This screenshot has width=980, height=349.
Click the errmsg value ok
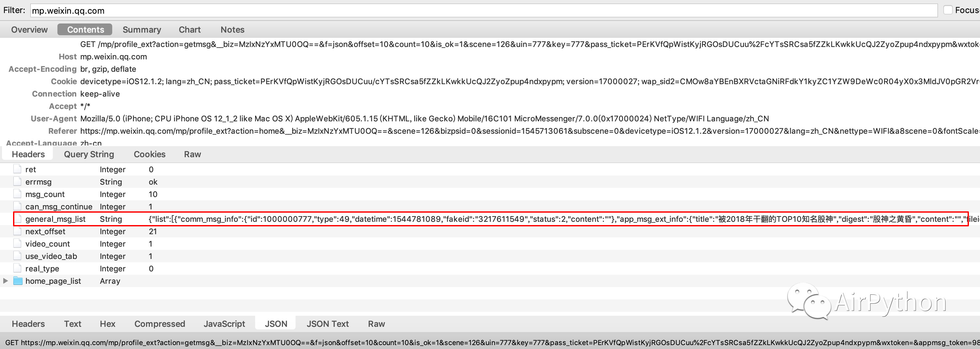click(x=153, y=182)
